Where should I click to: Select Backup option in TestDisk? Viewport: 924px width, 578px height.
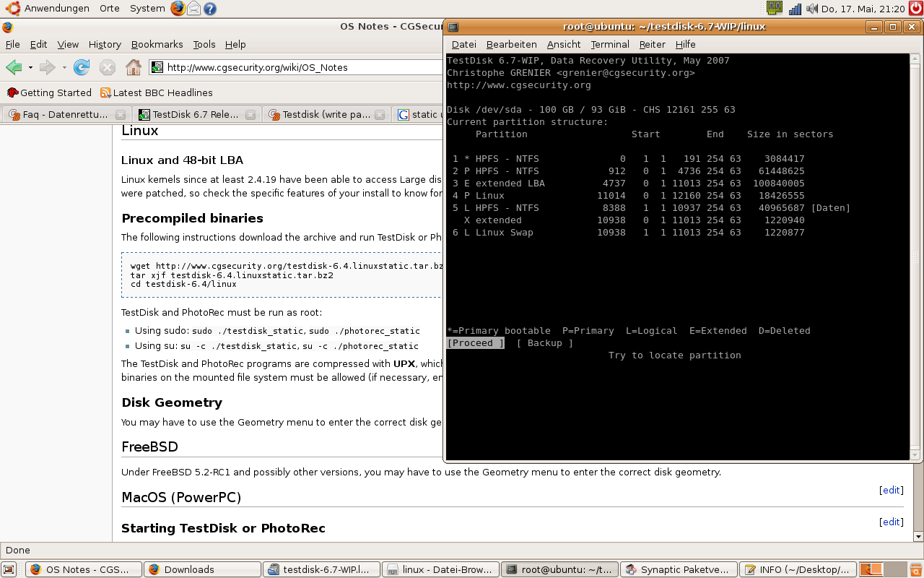[545, 343]
